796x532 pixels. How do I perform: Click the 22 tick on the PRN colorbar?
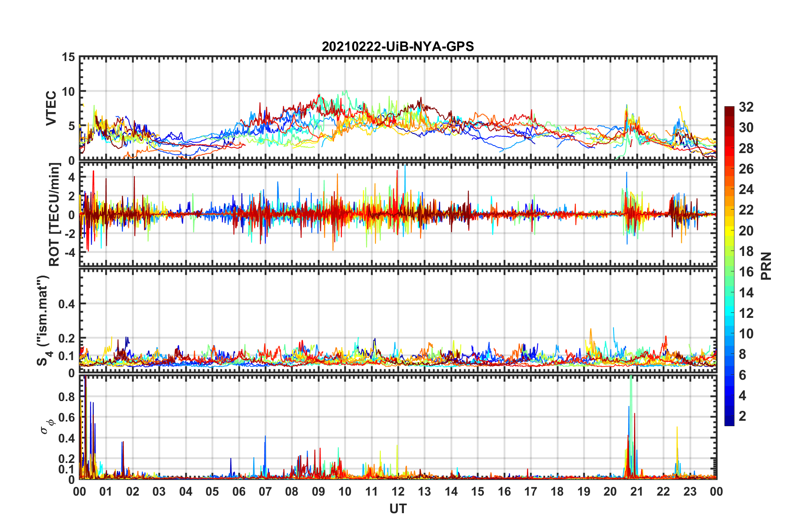pos(746,210)
